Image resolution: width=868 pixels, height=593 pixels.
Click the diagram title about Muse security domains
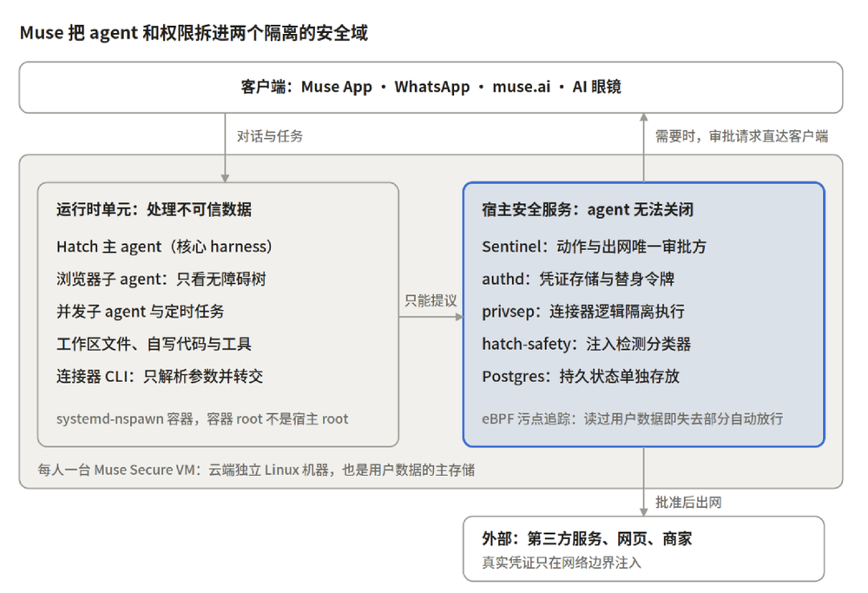pyautogui.click(x=194, y=33)
